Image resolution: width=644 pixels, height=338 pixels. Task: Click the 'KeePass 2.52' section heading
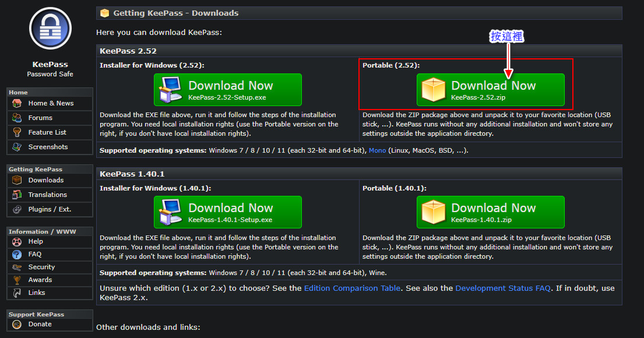128,51
